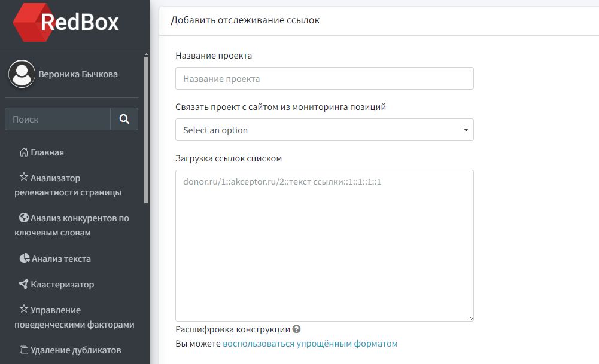Click into the Загрузка ссылок списком textarea
The height and width of the screenshot is (364, 599).
click(x=324, y=245)
